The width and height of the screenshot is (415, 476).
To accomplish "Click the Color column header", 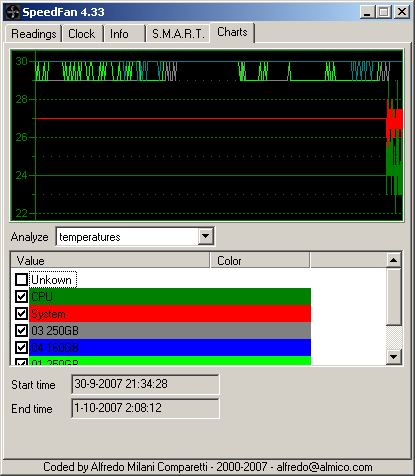I will coord(260,260).
